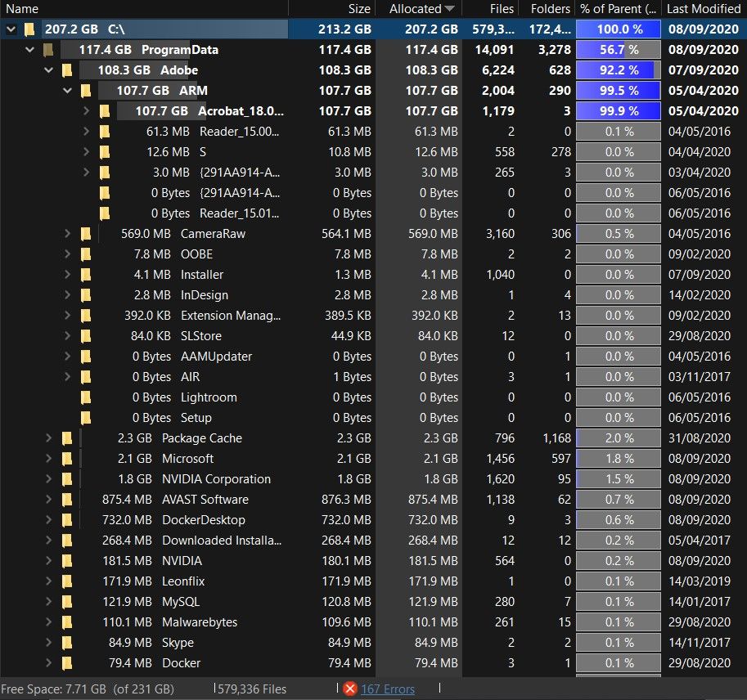Click the 2.0 % bar for Package Cache
The height and width of the screenshot is (700, 747).
619,438
